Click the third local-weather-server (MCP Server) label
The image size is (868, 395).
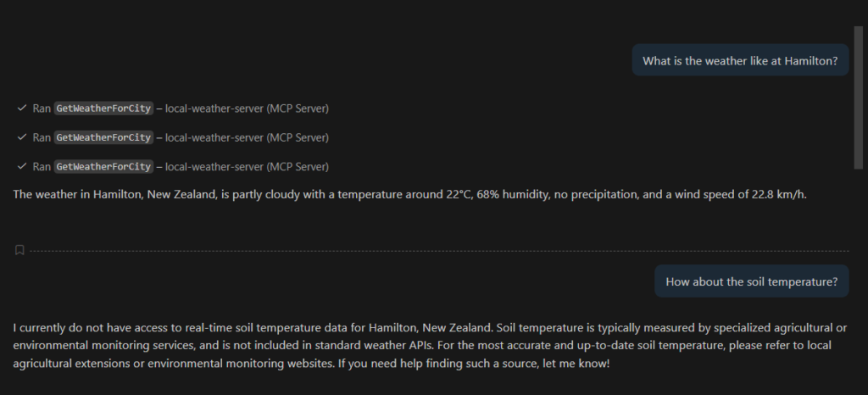pyautogui.click(x=247, y=166)
